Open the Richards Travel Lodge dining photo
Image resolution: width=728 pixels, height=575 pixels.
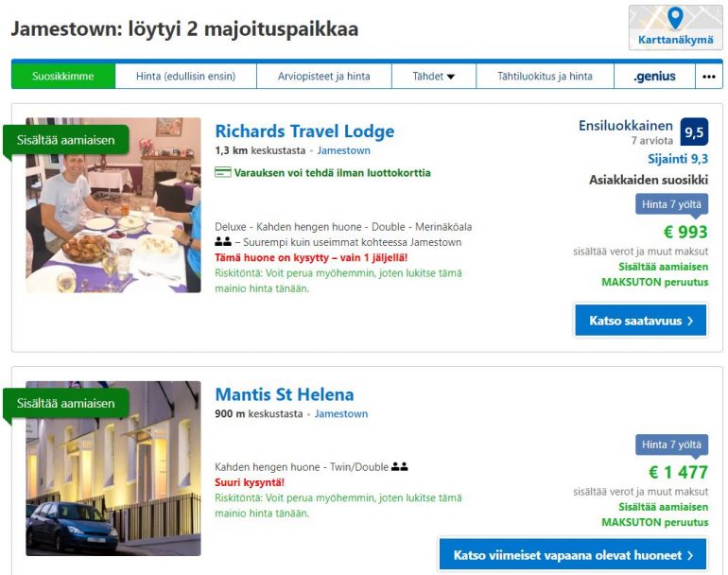pos(113,205)
